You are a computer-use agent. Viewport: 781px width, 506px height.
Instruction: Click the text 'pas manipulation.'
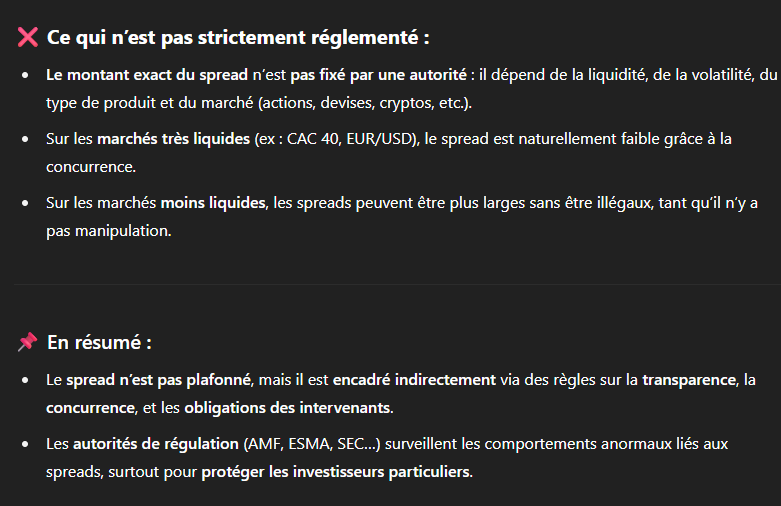click(x=109, y=231)
